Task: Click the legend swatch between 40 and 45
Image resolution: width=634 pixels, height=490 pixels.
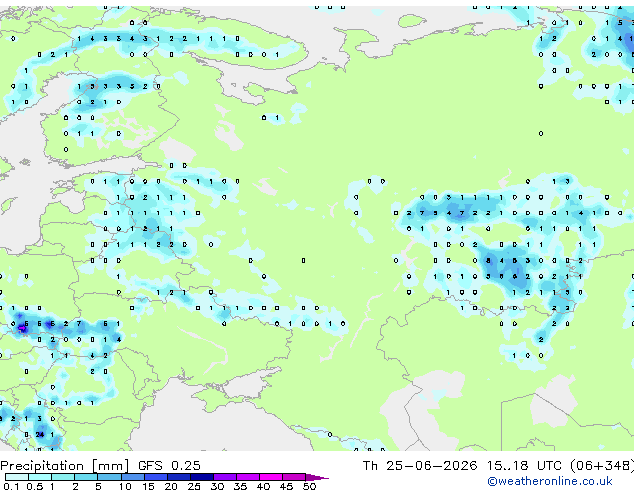Action: pos(271,477)
